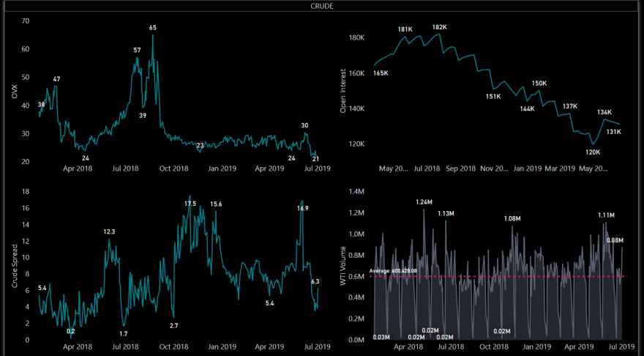Viewport: 644px width, 356px height.
Task: Click the 181K data label on Open Interest
Action: [x=405, y=29]
